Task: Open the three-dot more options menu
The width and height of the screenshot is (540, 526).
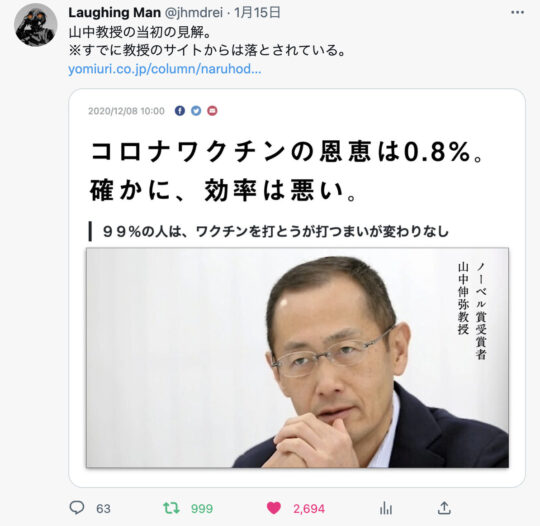Action: click(x=517, y=12)
